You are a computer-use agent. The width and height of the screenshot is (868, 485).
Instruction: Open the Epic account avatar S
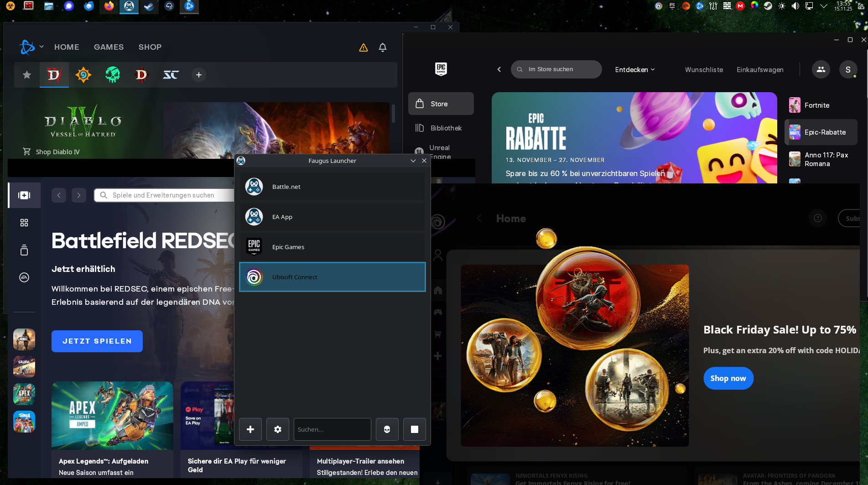click(848, 69)
